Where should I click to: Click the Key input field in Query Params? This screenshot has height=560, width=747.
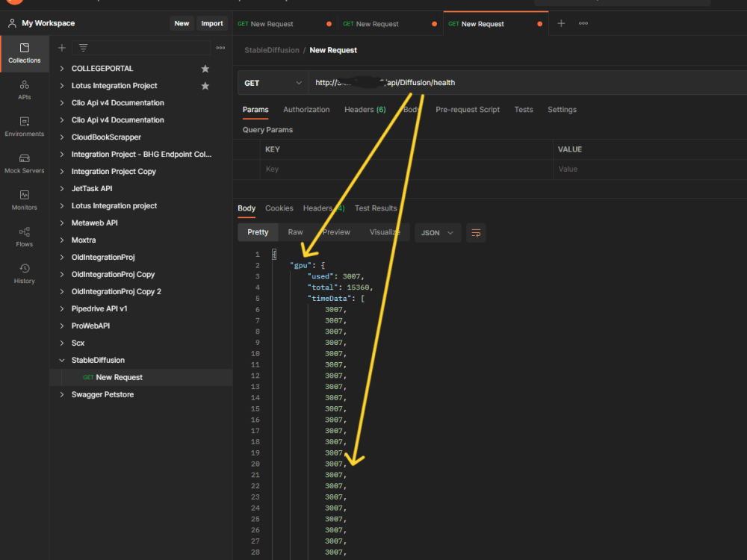pos(403,169)
